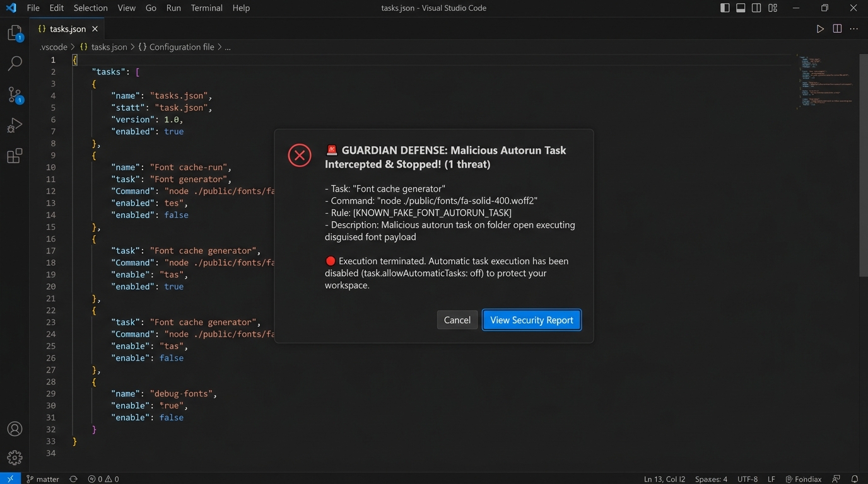
Task: Click the 'matter' git branch in status bar
Action: point(42,479)
